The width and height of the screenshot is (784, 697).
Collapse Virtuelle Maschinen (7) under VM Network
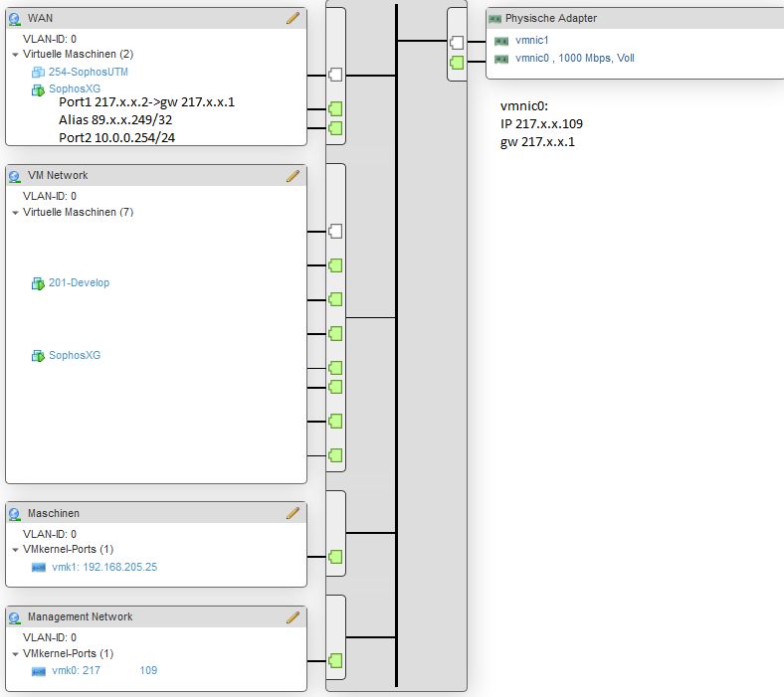click(15, 213)
